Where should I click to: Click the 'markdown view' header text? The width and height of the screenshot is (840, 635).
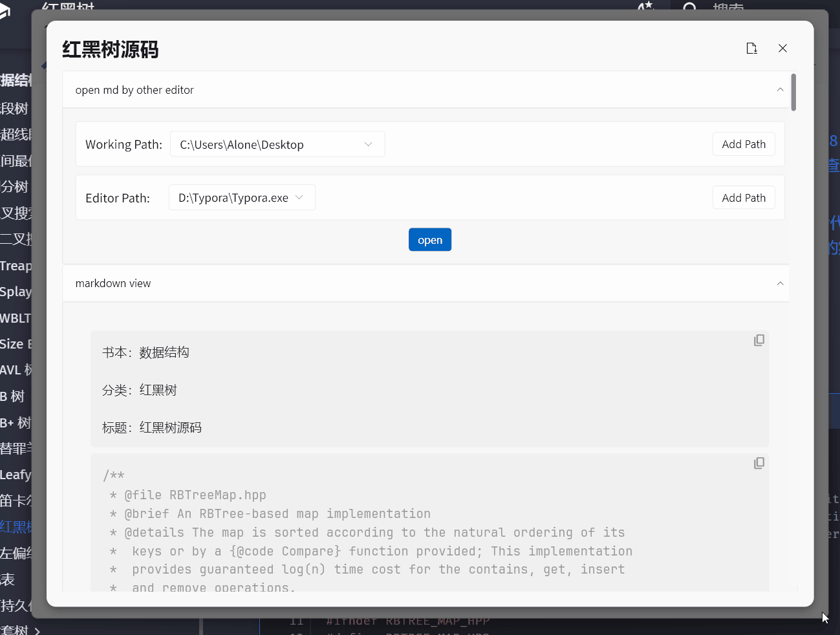tap(113, 283)
